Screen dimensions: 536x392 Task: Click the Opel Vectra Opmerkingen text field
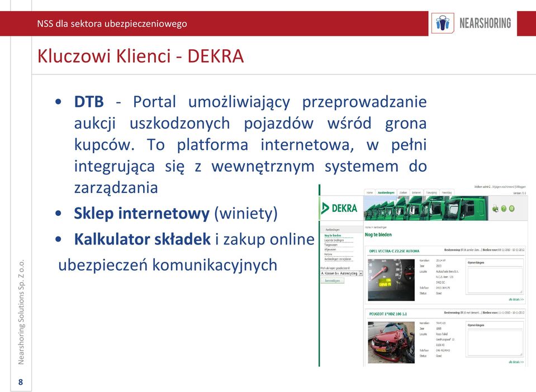click(495, 280)
